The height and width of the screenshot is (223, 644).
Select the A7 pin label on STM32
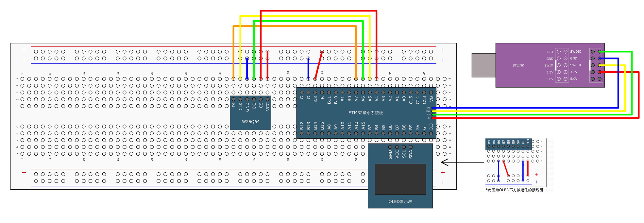click(x=356, y=99)
